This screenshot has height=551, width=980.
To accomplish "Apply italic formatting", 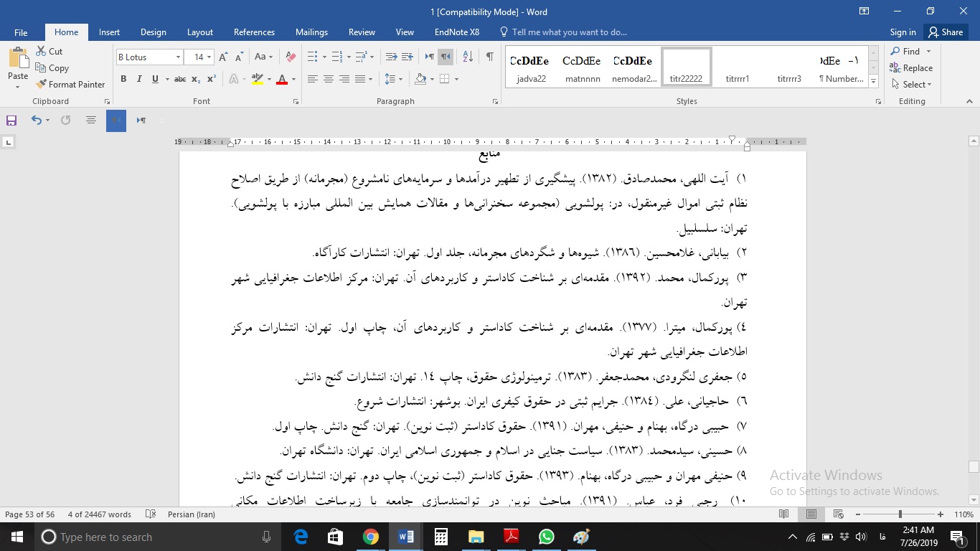I will coord(138,79).
